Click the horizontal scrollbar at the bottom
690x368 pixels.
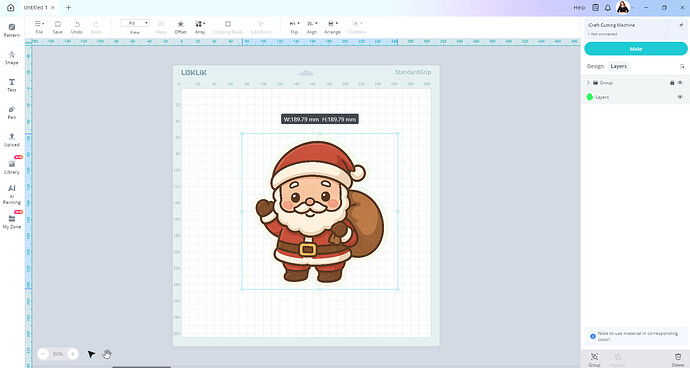coord(141,367)
